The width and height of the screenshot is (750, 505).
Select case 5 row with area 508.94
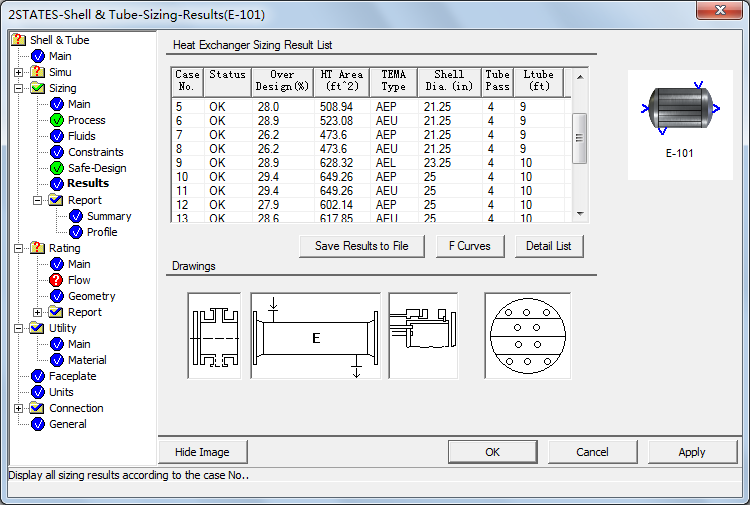click(x=371, y=107)
